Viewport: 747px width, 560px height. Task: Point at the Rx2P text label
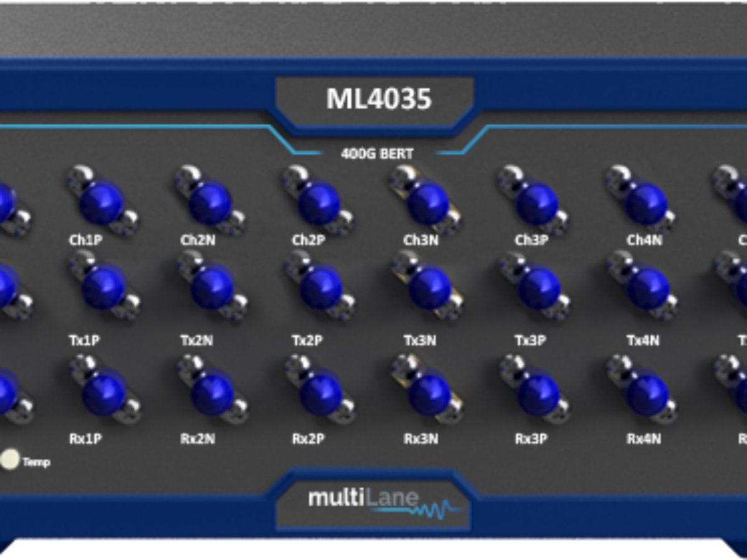[308, 439]
